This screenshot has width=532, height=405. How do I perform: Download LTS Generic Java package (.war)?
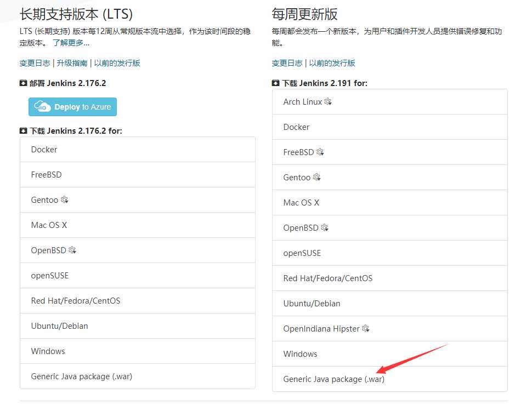(x=138, y=376)
